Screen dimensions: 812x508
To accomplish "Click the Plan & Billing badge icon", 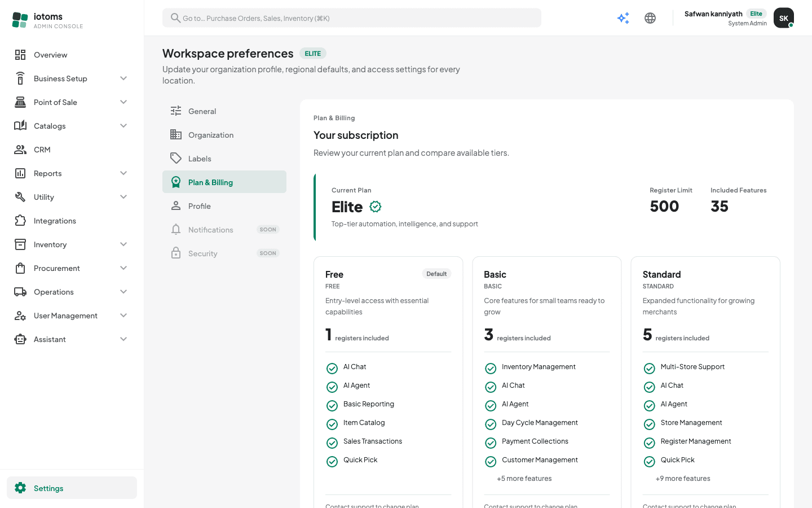I will 176,182.
